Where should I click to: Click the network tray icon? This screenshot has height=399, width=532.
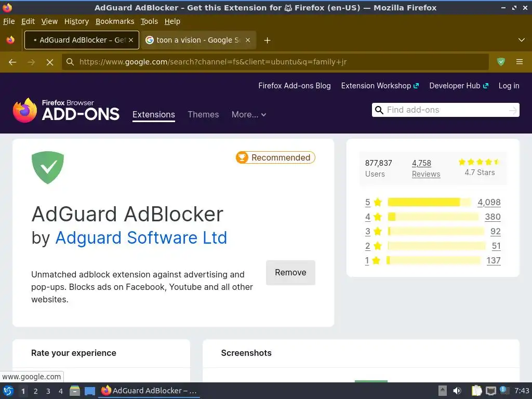490,391
